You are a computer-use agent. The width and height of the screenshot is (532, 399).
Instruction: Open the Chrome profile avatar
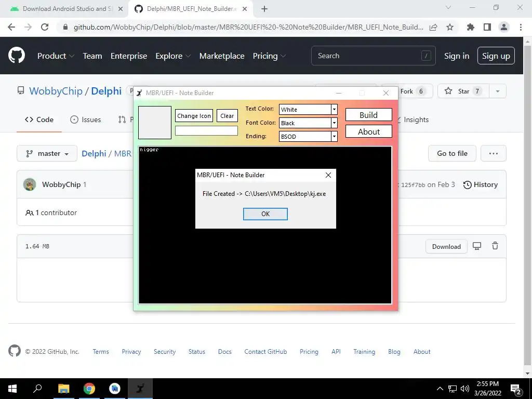[504, 27]
